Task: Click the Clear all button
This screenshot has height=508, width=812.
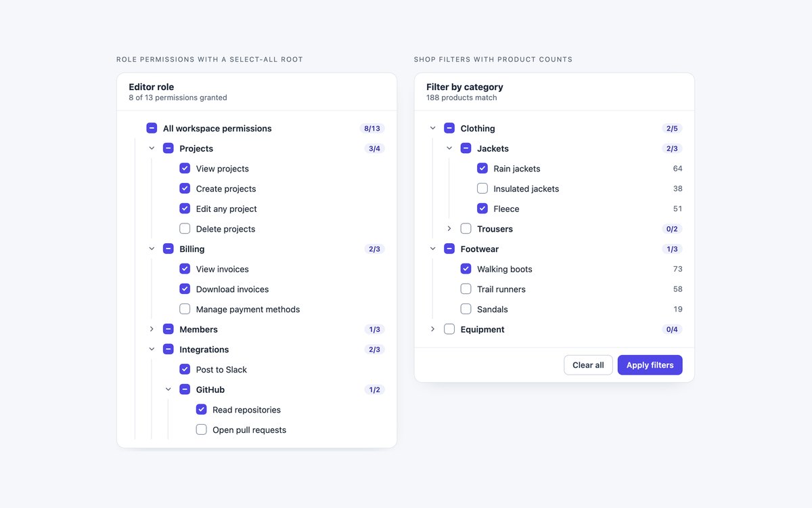Action: click(588, 365)
